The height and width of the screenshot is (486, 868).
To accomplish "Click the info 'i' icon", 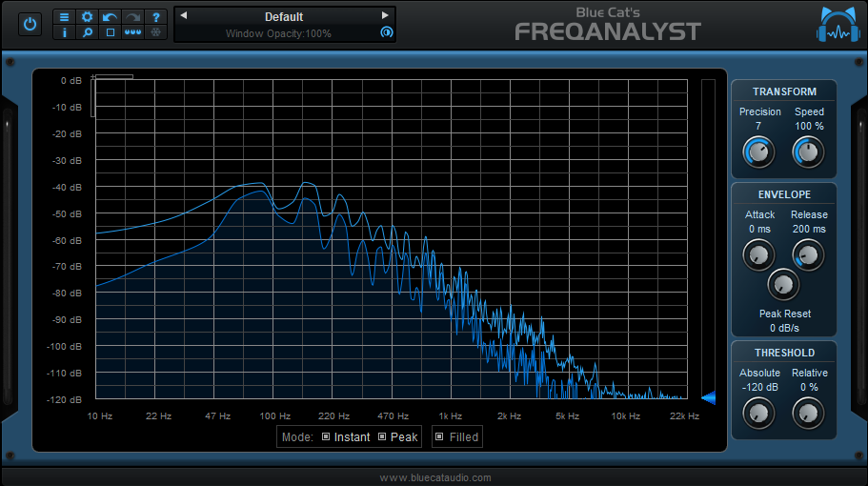I will [64, 32].
